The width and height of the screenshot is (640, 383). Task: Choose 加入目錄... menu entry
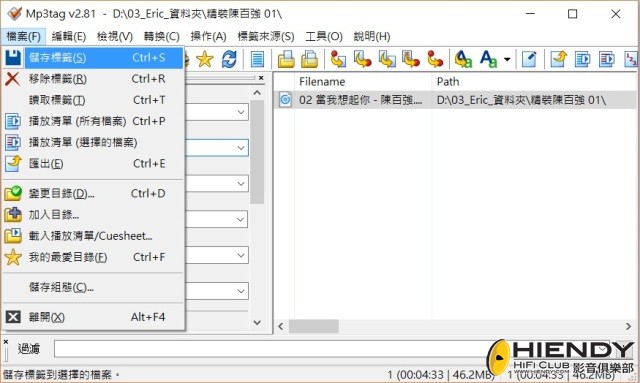(93, 214)
